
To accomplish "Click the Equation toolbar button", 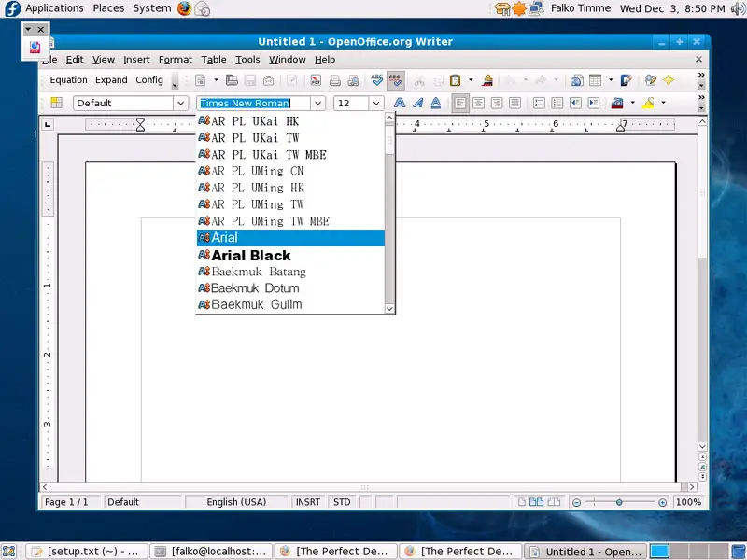I will [x=68, y=80].
